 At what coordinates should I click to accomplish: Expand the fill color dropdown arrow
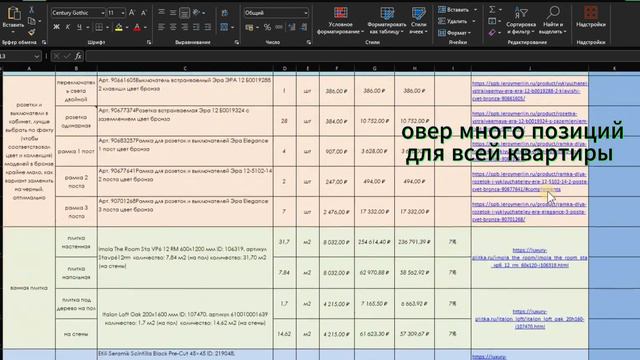click(127, 28)
